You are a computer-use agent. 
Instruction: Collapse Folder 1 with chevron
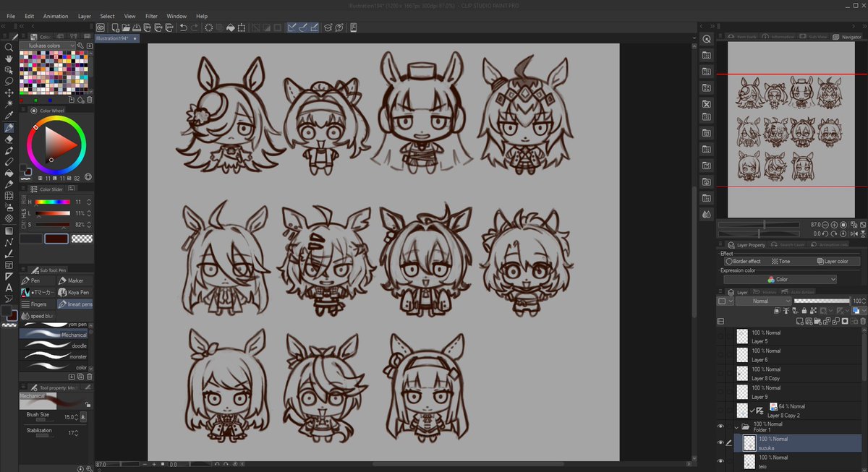[x=736, y=426]
